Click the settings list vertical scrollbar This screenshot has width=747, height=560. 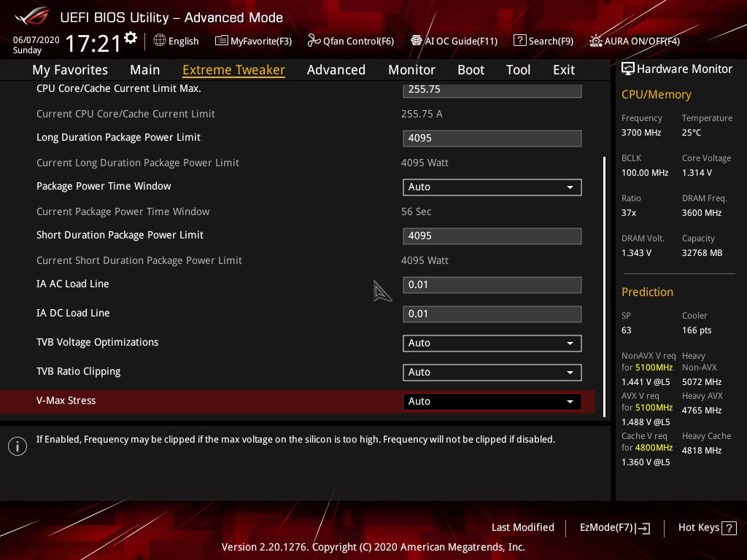[x=605, y=286]
